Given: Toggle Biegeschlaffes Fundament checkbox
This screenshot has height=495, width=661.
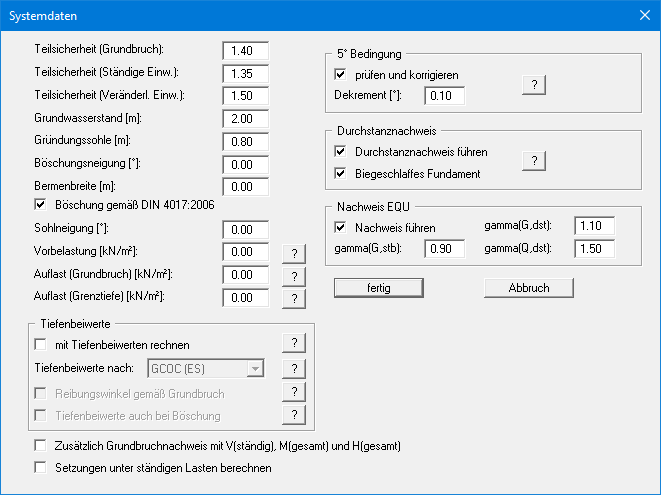Looking at the screenshot, I should coord(341,173).
